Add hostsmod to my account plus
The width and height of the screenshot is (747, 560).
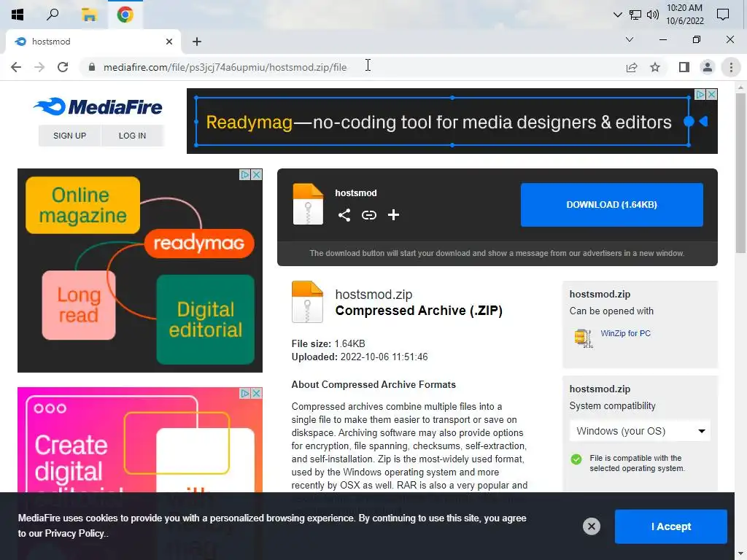point(393,215)
